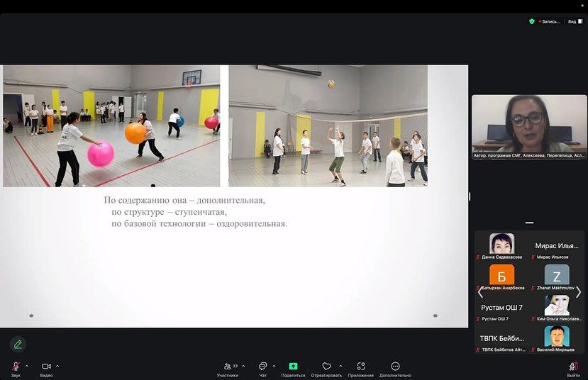The height and width of the screenshot is (380, 588).
Task: Open the Участники participants panel
Action: coord(227,367)
